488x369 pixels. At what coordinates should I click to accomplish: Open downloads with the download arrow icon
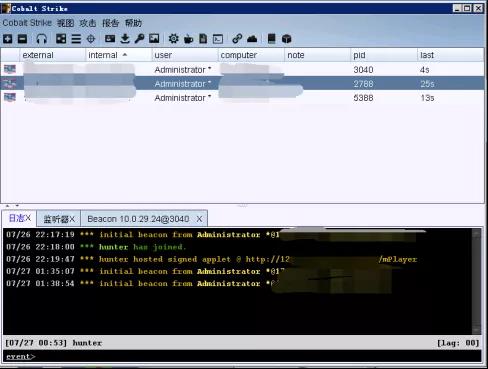coord(125,39)
